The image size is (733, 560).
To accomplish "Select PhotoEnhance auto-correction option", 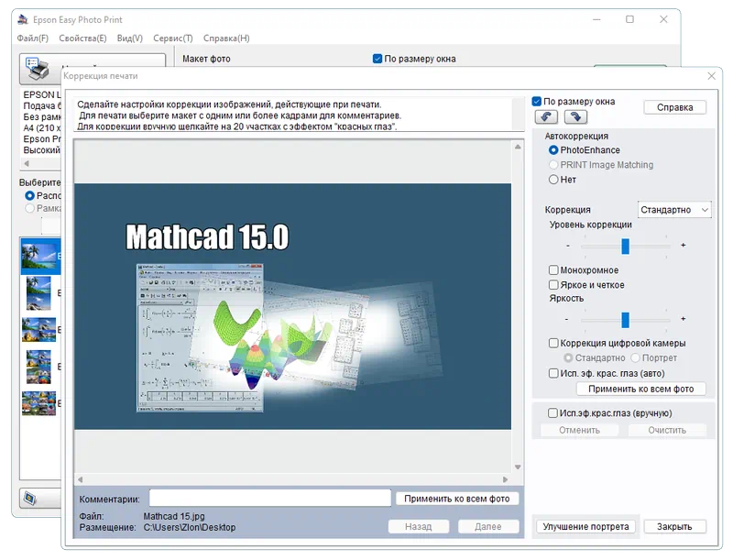I will coord(553,150).
